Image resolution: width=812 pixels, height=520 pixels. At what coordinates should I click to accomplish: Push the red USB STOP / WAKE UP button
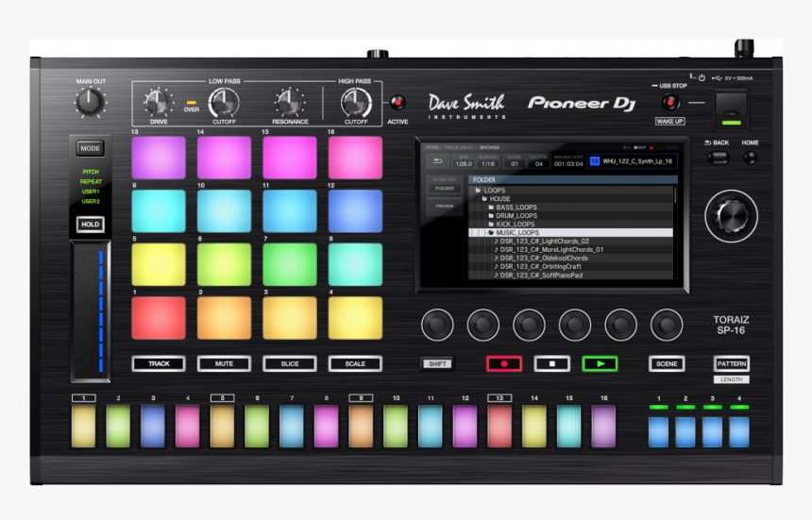tap(670, 103)
